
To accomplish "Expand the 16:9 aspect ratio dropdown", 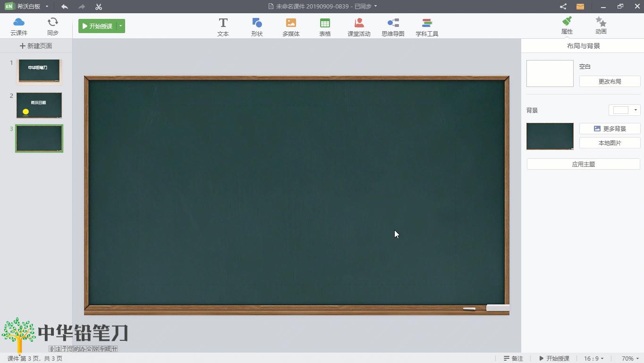I will click(594, 358).
